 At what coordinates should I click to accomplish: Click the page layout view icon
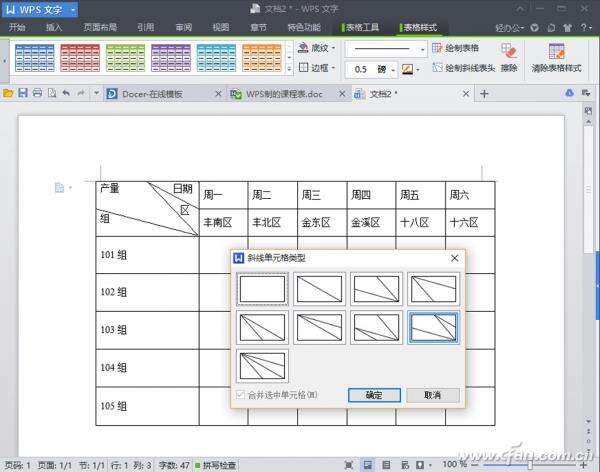coord(367,465)
